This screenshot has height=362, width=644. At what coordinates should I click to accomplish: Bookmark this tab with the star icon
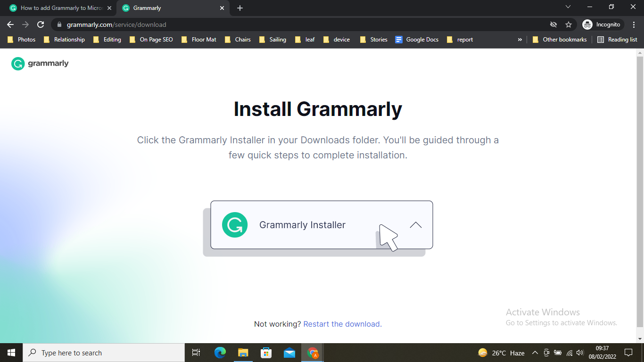coord(569,25)
